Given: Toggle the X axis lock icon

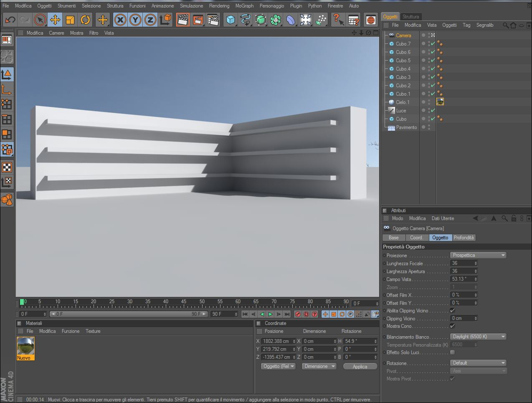Looking at the screenshot, I should pos(120,20).
